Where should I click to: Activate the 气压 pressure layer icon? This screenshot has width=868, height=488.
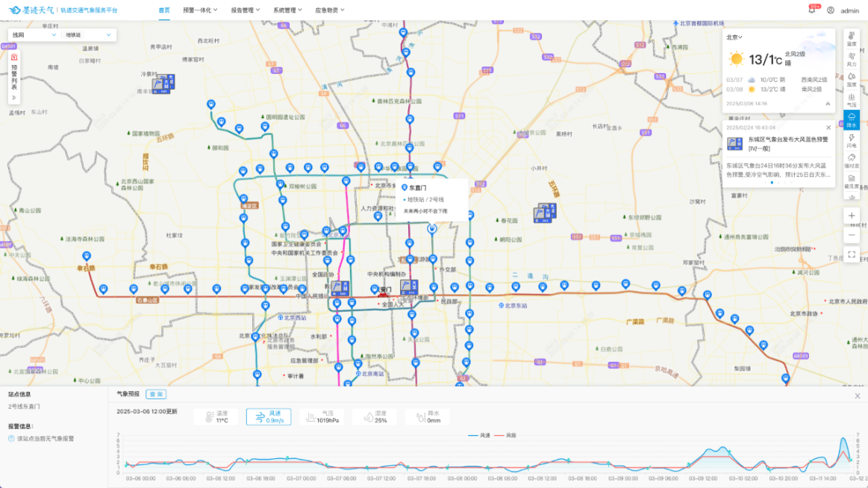click(852, 100)
